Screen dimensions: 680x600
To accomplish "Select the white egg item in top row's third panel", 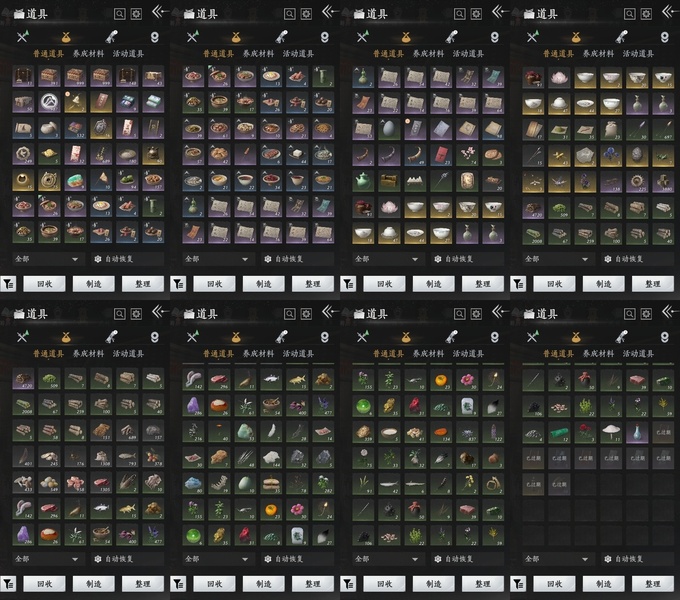I will point(389,129).
